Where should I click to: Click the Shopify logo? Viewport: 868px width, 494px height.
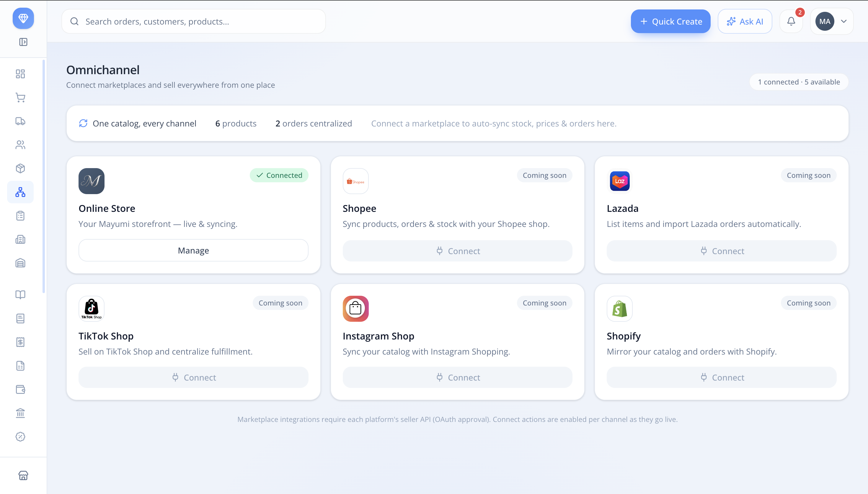point(620,309)
